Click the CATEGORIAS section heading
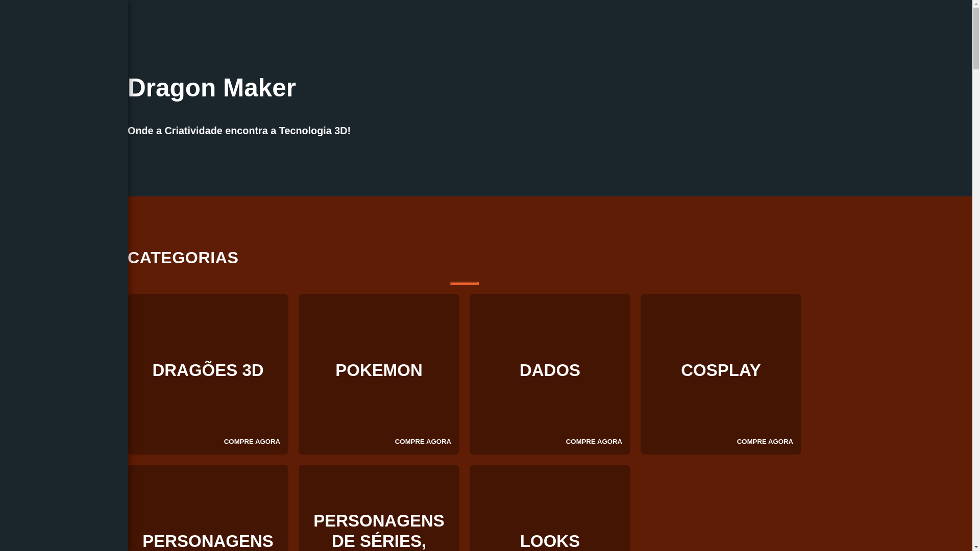Screen dimensions: 980x551 (183, 258)
